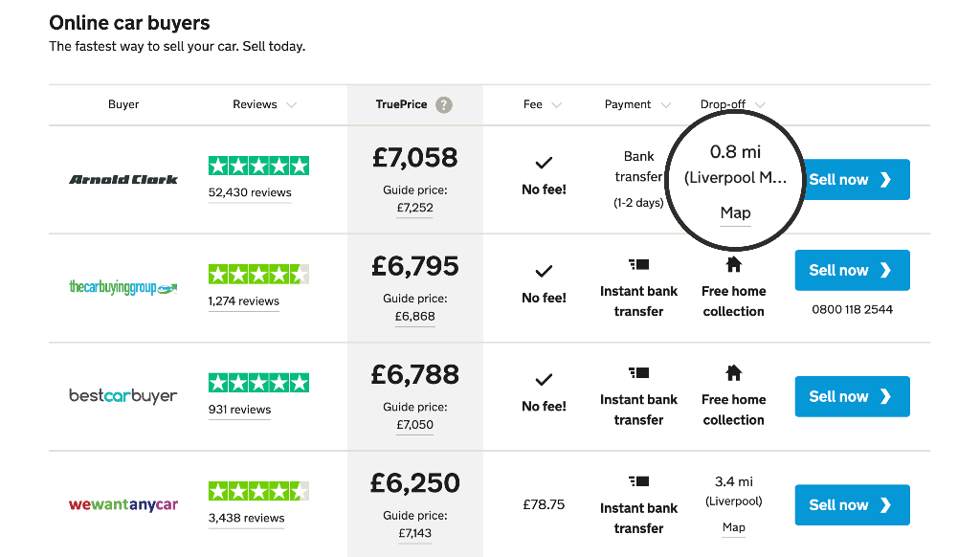
Task: Click the Arnold Clark five-star rating
Action: click(258, 166)
